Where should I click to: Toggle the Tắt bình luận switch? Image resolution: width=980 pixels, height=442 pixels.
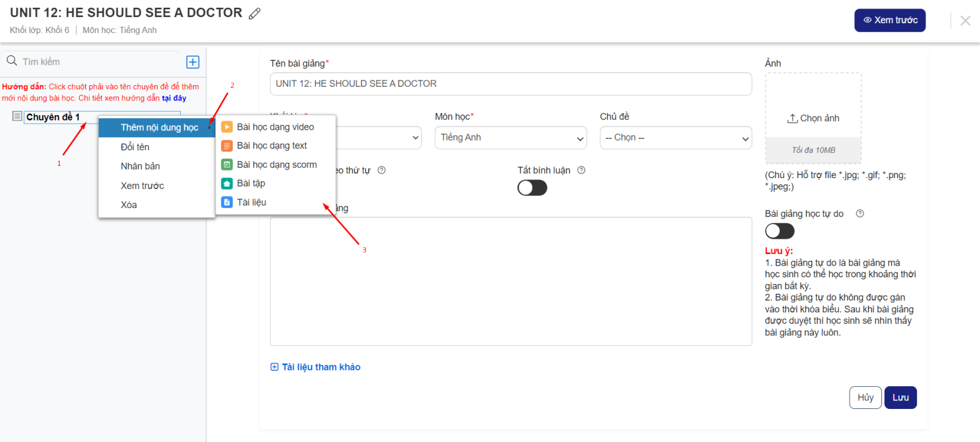(x=532, y=188)
